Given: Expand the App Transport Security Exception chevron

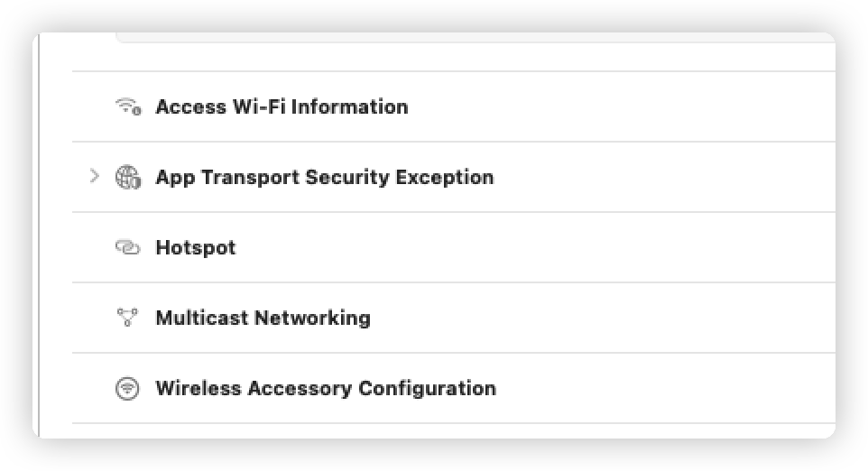Looking at the screenshot, I should (x=95, y=177).
